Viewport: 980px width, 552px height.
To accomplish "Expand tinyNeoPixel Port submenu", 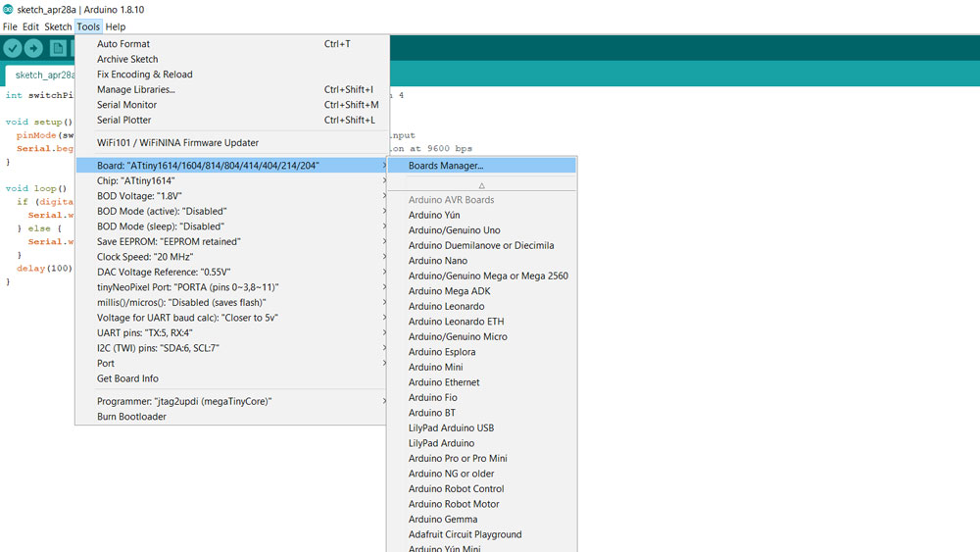I will click(x=231, y=287).
